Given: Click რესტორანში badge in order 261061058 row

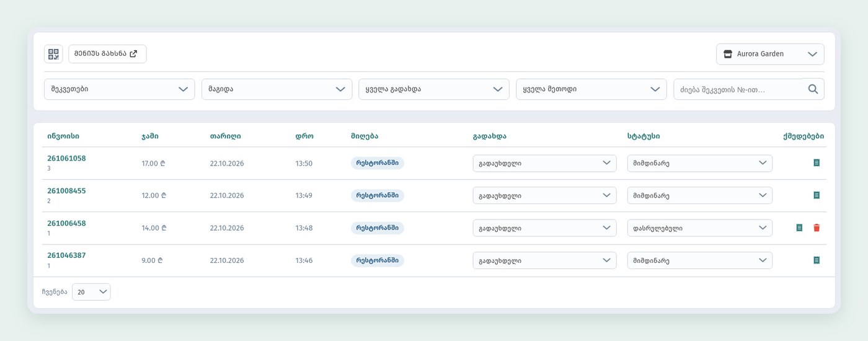Looking at the screenshot, I should [x=378, y=163].
